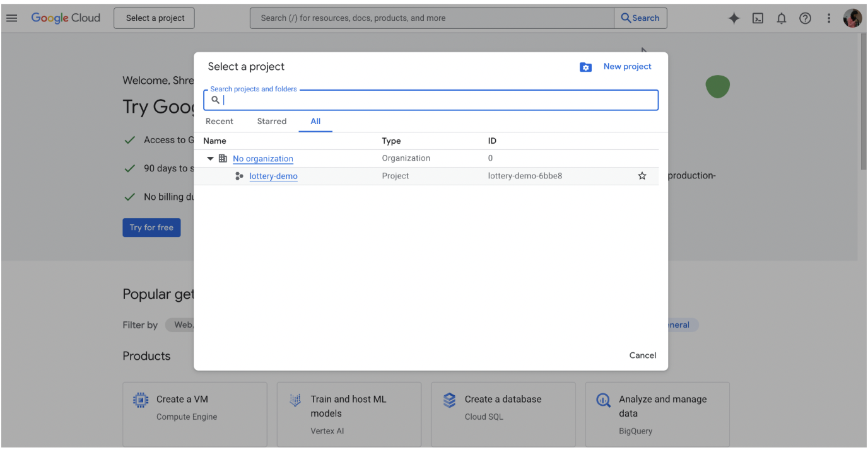Image resolution: width=868 pixels, height=450 pixels.
Task: Switch to the Recent tab
Action: coord(220,122)
